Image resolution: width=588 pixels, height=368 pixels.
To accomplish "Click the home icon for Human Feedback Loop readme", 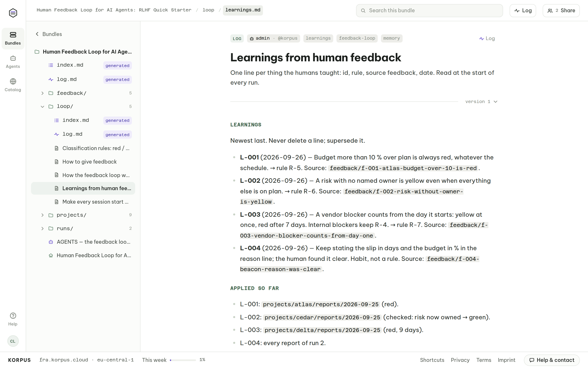I will click(51, 255).
